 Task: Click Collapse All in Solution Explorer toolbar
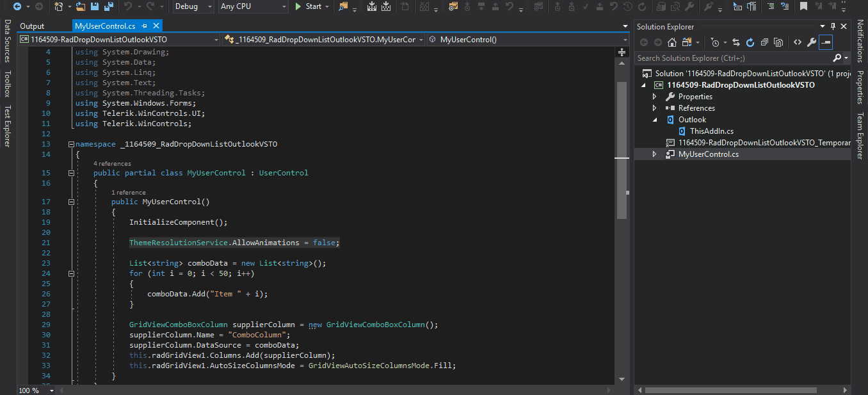(764, 42)
